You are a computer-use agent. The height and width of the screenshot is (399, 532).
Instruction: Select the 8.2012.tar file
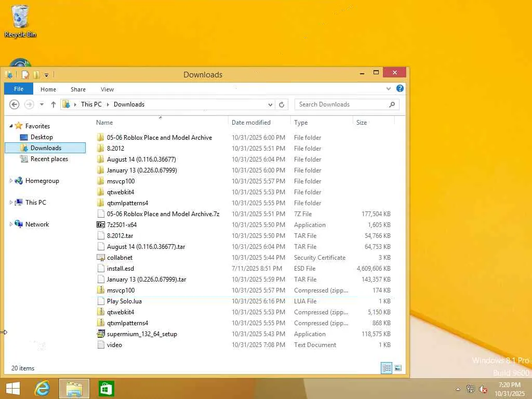click(120, 235)
